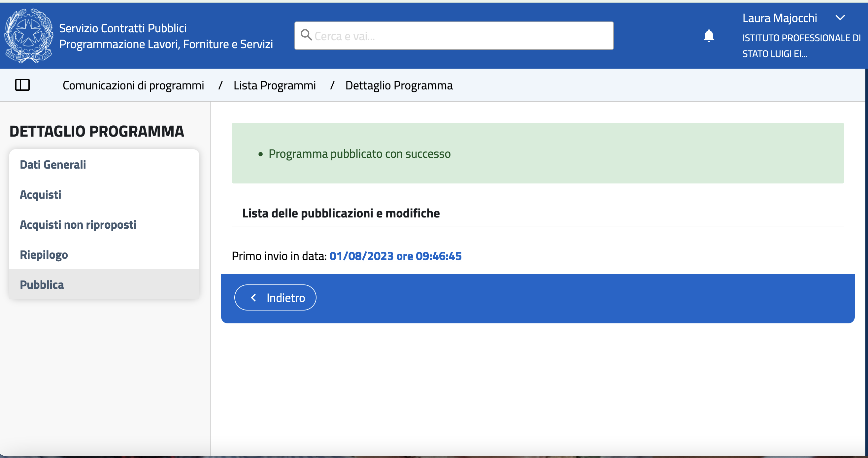The image size is (868, 458).
Task: Click the back chevron icon inside Indietro
Action: 254,298
